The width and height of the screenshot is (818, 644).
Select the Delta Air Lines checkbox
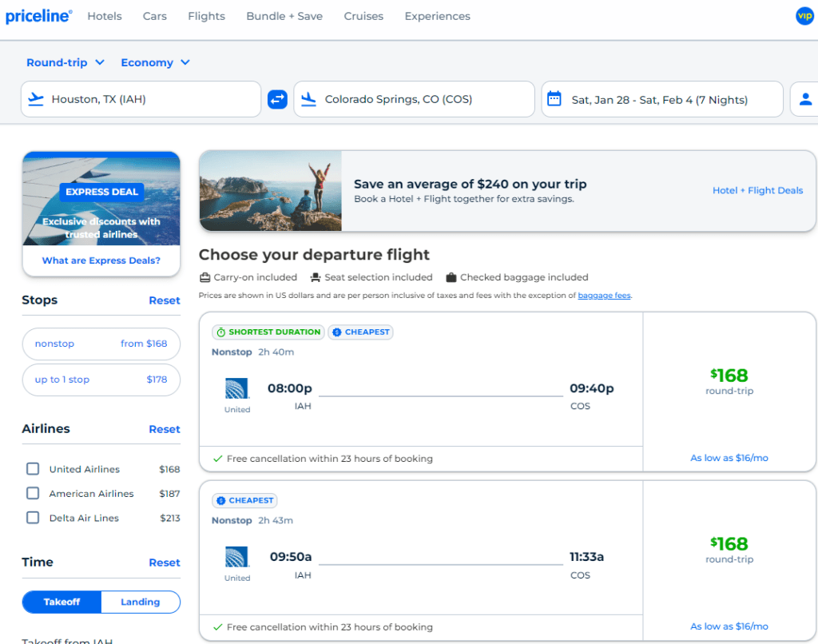(32, 518)
